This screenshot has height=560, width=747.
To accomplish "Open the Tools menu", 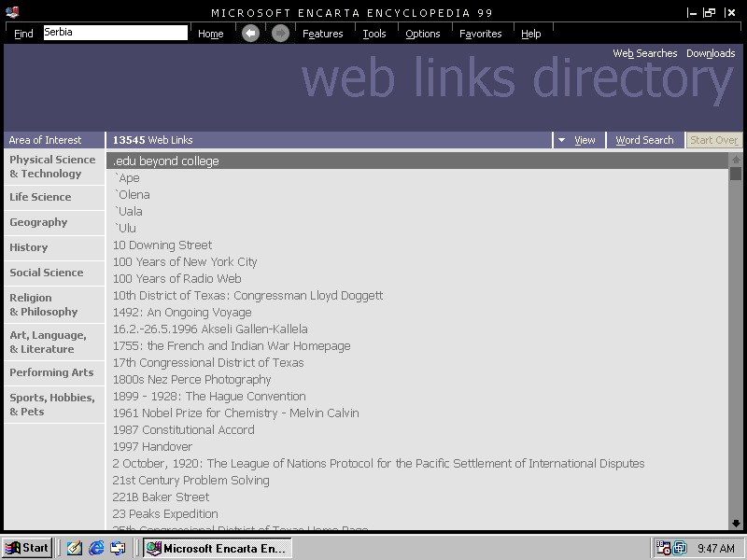I will coord(374,34).
